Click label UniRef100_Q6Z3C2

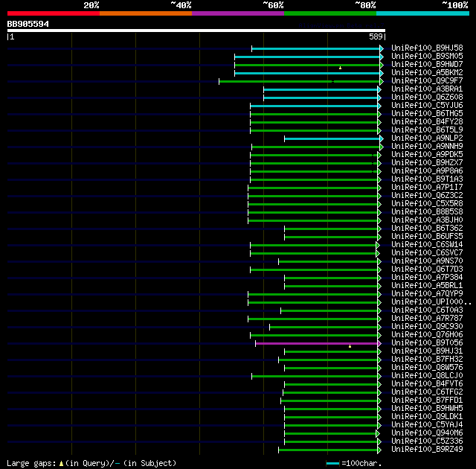(427, 196)
